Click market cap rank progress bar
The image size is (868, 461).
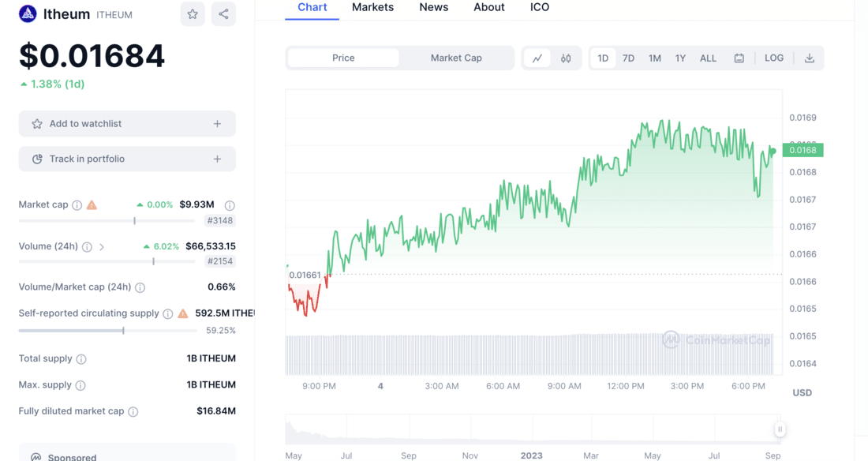click(107, 220)
